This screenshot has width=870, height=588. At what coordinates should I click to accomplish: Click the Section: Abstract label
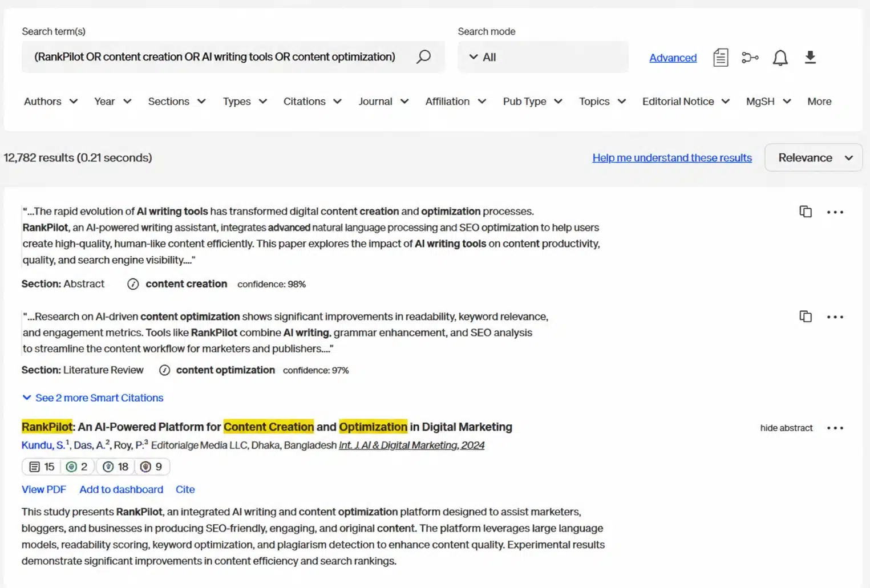point(63,283)
